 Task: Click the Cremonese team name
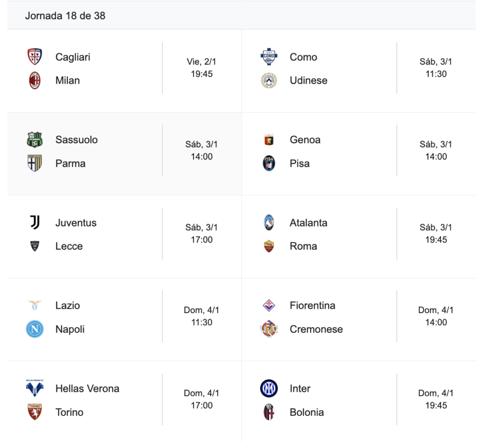(x=316, y=329)
